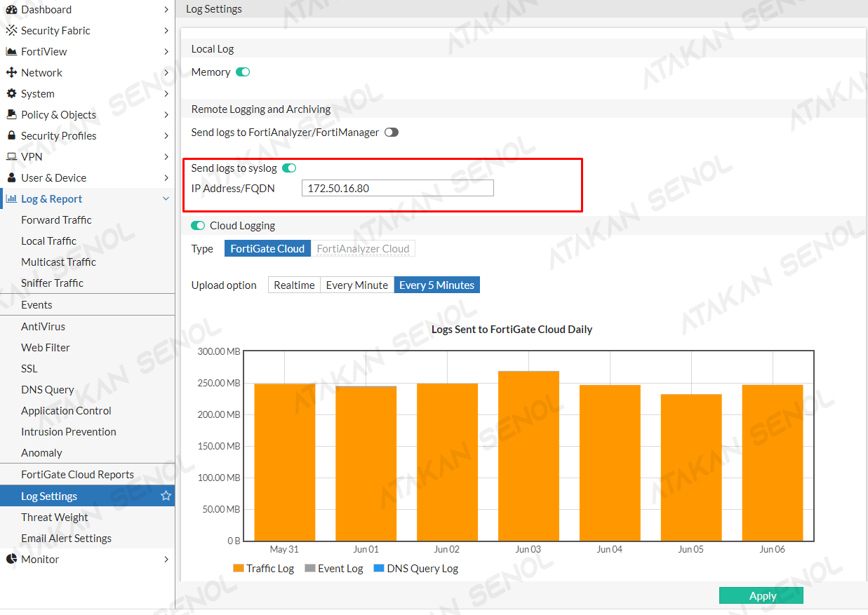Click the blue DNS Query Log legend swatch
The height and width of the screenshot is (615, 868).
(x=379, y=569)
